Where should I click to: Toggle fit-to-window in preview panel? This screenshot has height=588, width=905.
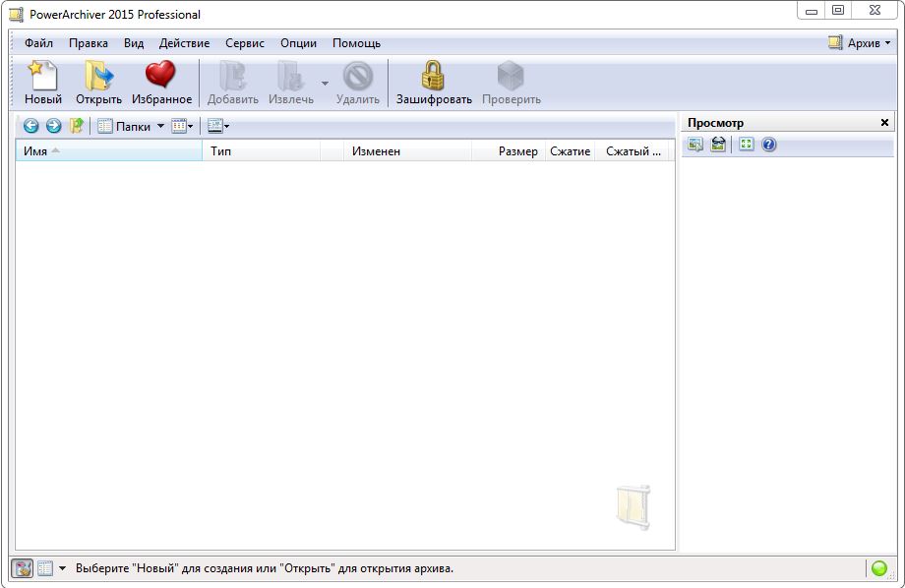point(747,145)
